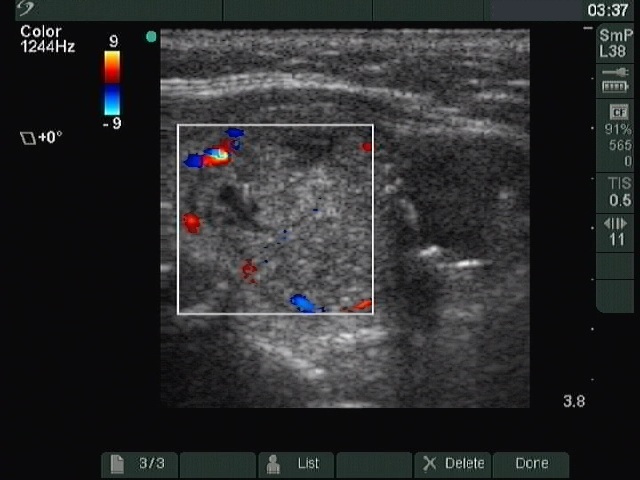Viewport: 640px width, 480px height.
Task: Click the Delete button
Action: point(453,464)
